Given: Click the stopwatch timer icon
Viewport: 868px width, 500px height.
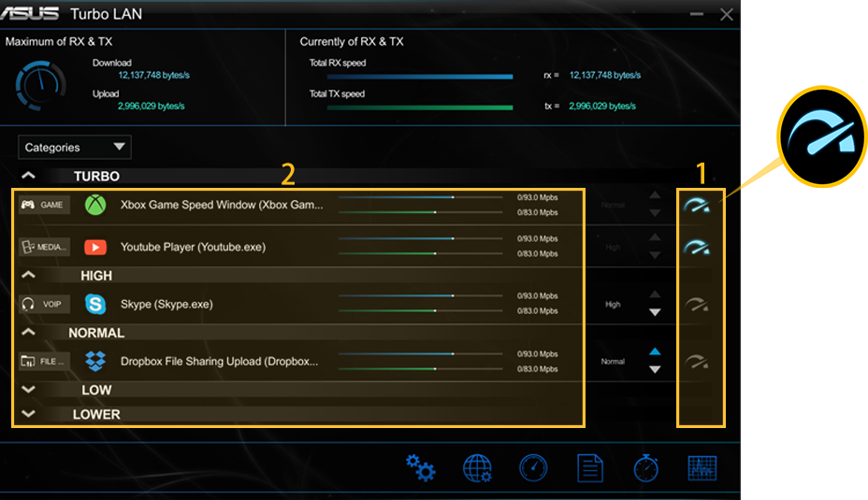Looking at the screenshot, I should tap(645, 467).
